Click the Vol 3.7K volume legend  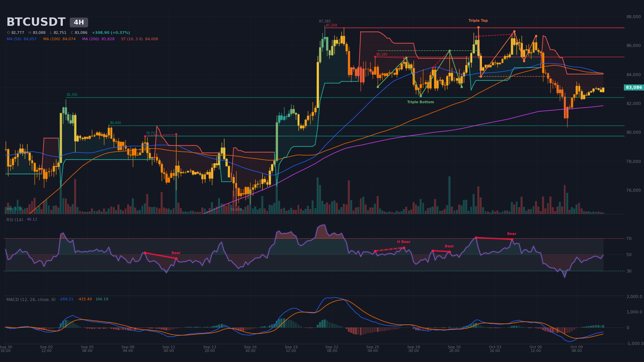click(14, 209)
